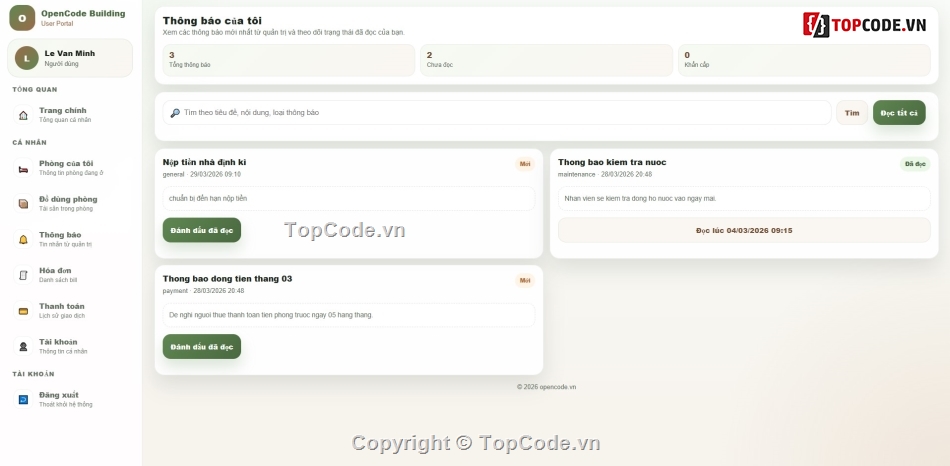Navigate to Thanh toán history

(x=70, y=311)
